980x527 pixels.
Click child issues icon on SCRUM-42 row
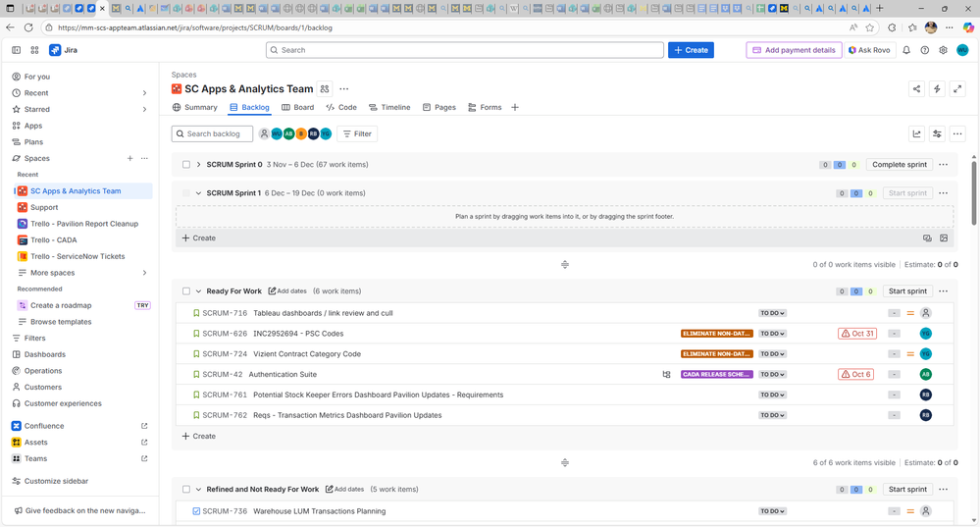coord(666,375)
